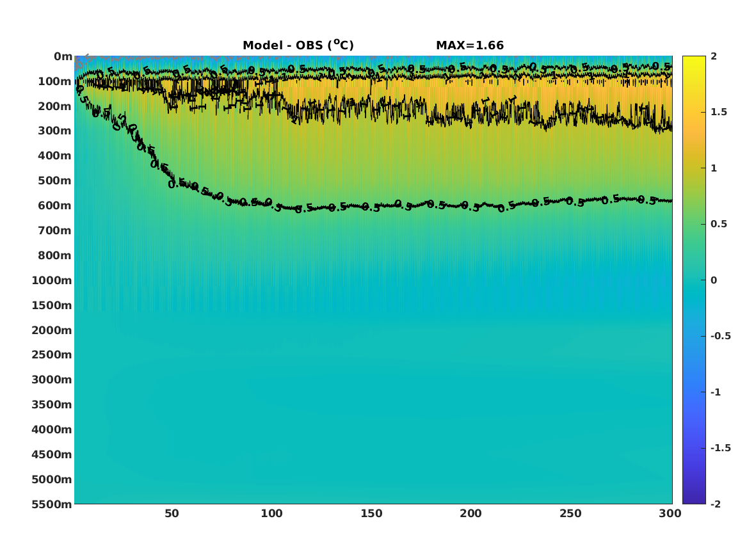Click the x-axis tick label '50'

pyautogui.click(x=172, y=513)
